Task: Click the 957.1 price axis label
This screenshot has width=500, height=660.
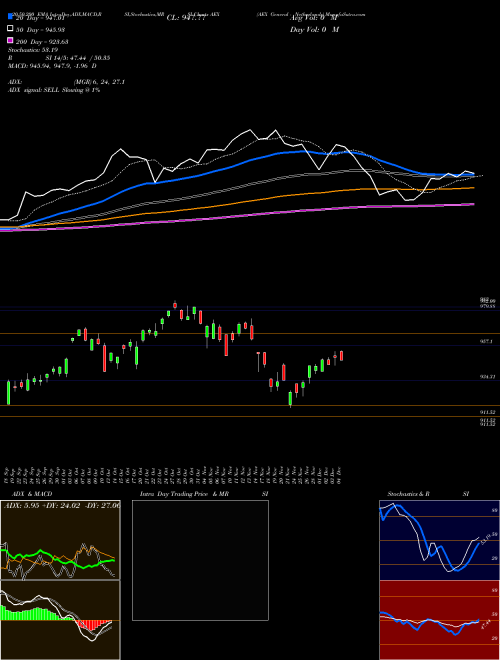Action: (x=486, y=342)
